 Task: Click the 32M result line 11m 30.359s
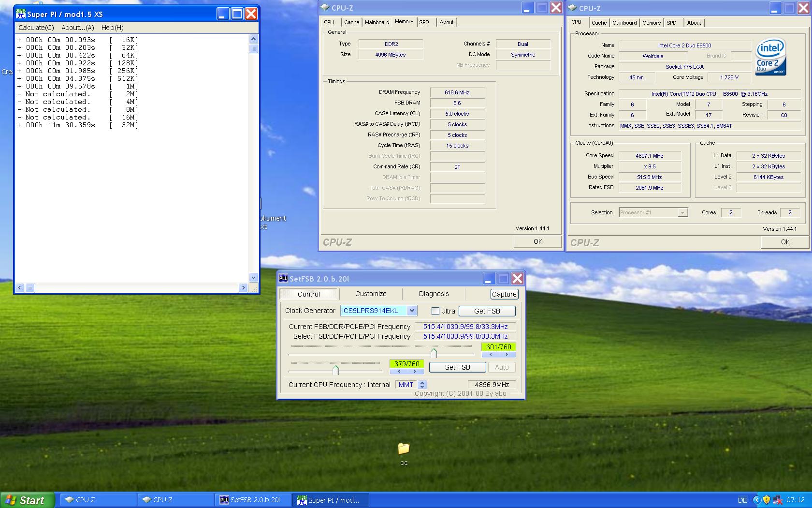(77, 125)
